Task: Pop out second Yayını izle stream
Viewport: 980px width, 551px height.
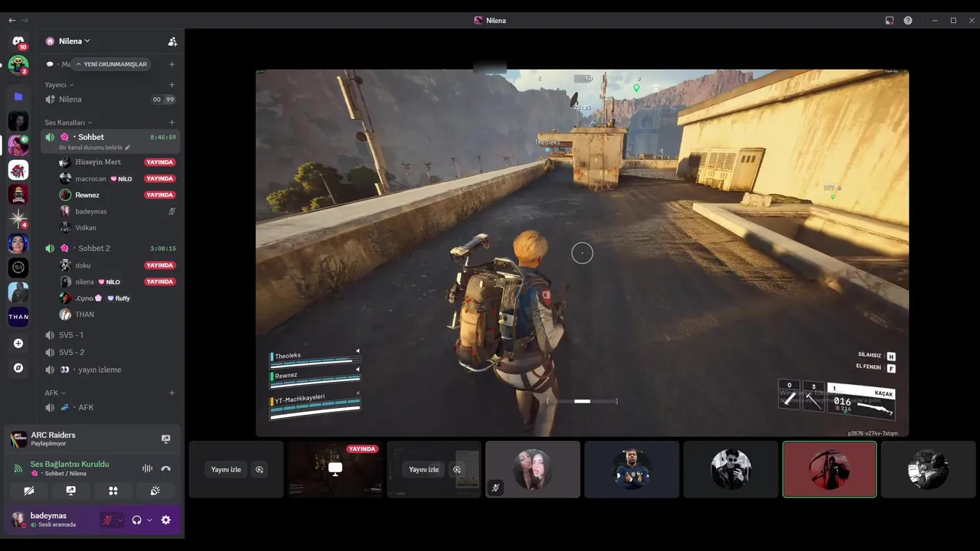Action: tap(457, 470)
